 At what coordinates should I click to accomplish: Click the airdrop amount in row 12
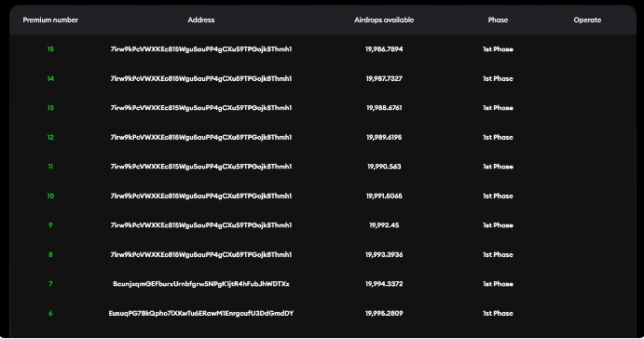pos(384,137)
